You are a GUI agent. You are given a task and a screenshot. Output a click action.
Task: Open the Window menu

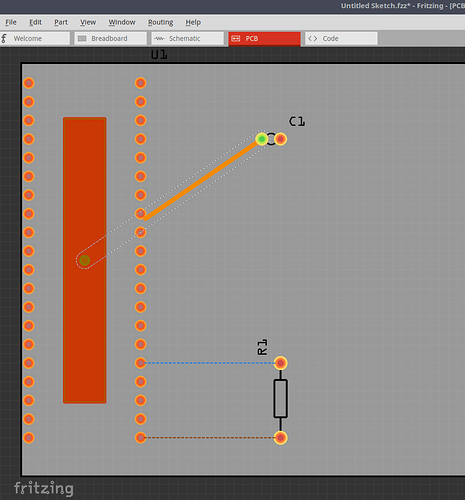pos(122,22)
